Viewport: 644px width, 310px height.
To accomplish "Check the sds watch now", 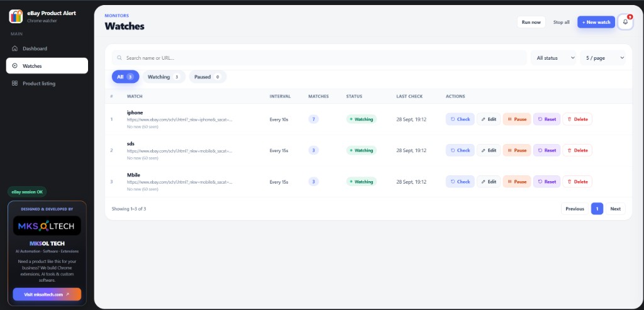I will (460, 150).
